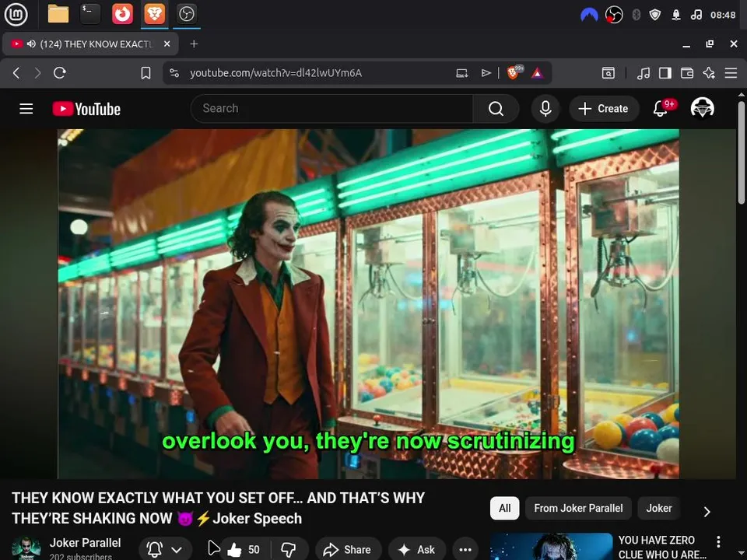
Task: Open the Leo AI assistant icon
Action: coord(709,73)
